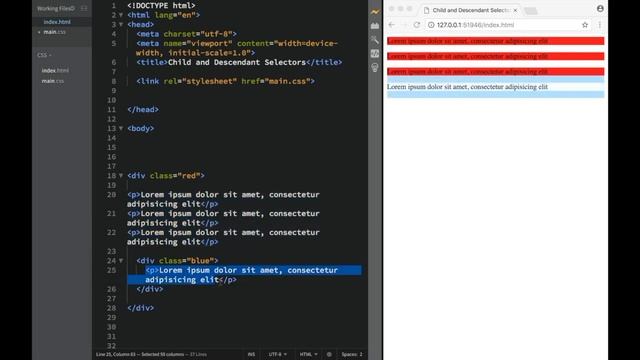Click the site info icon in address bar
This screenshot has height=360, width=640.
click(431, 25)
